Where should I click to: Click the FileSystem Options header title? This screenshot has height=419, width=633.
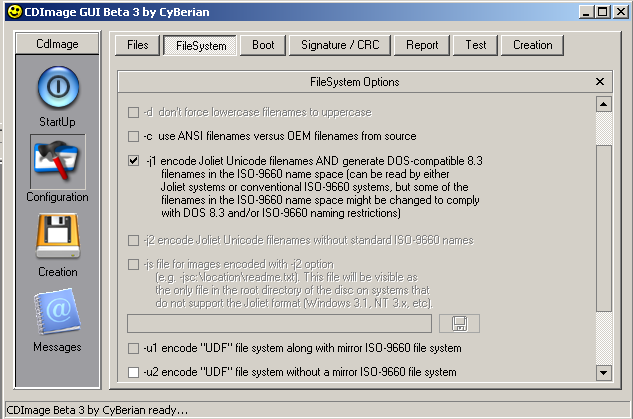click(x=354, y=82)
